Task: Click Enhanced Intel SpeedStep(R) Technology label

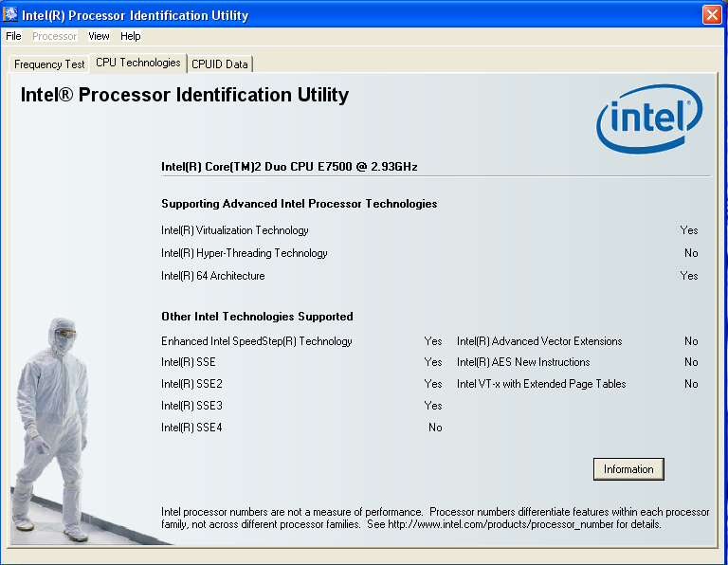Action: pos(256,341)
